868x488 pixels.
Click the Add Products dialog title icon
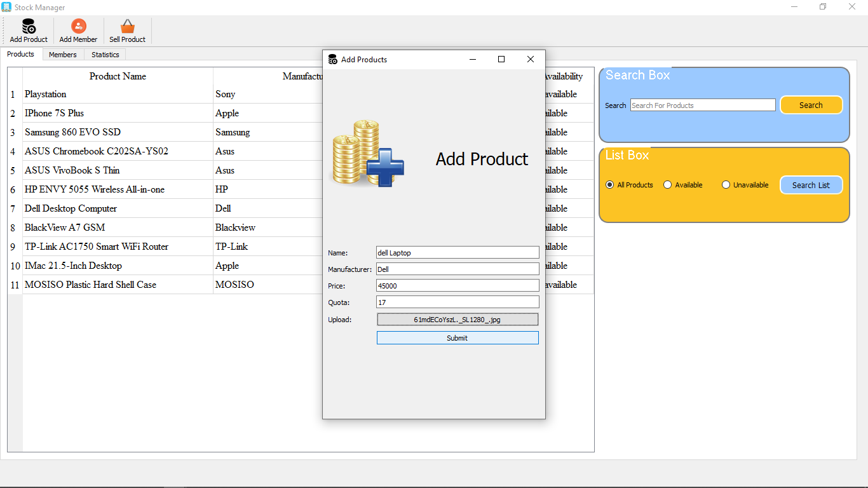click(332, 59)
